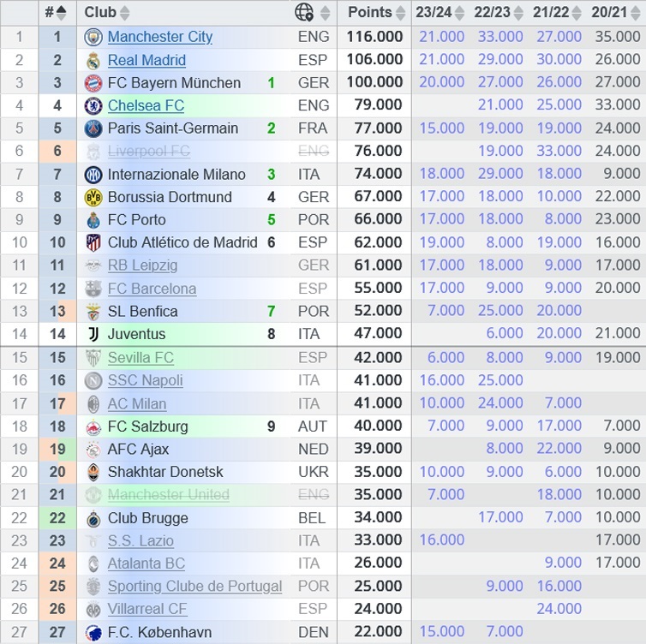Click the Paris Saint-Germain badge icon
The width and height of the screenshot is (646, 644).
(x=93, y=128)
